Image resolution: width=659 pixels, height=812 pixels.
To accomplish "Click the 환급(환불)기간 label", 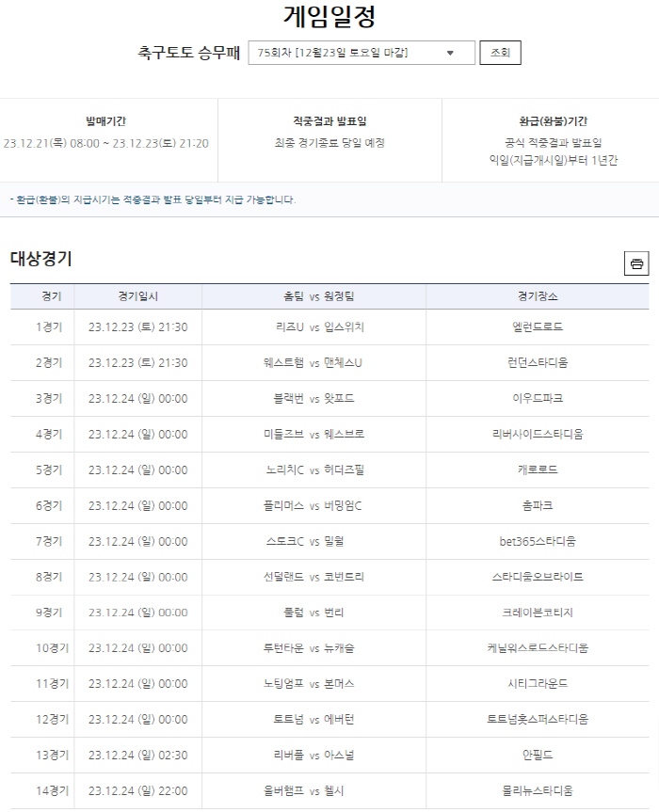I will (x=553, y=121).
